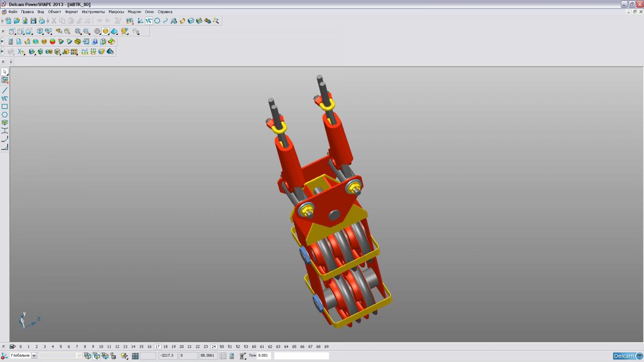Open the Вид menu
This screenshot has width=644, height=362.
tap(41, 11)
